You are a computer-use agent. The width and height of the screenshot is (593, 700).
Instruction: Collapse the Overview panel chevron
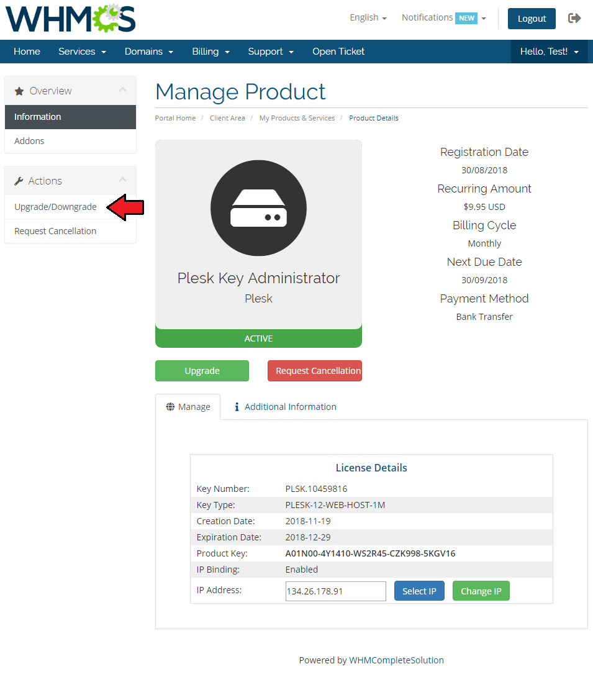click(x=123, y=90)
